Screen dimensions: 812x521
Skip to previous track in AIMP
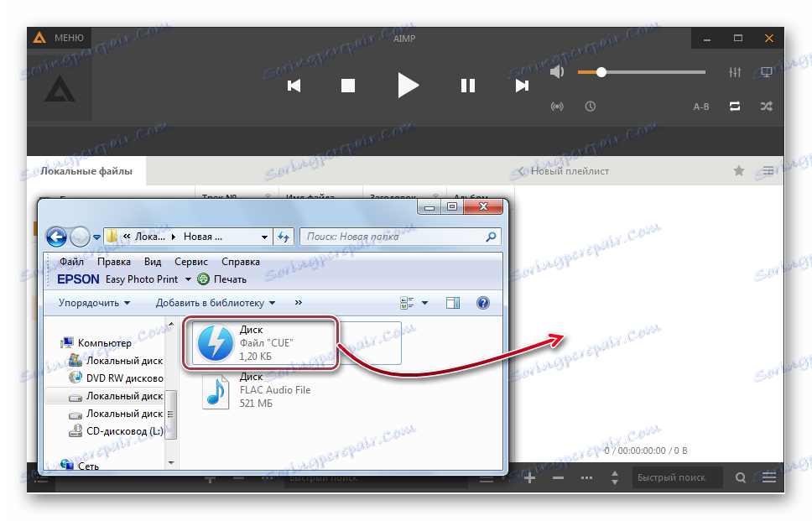point(294,86)
